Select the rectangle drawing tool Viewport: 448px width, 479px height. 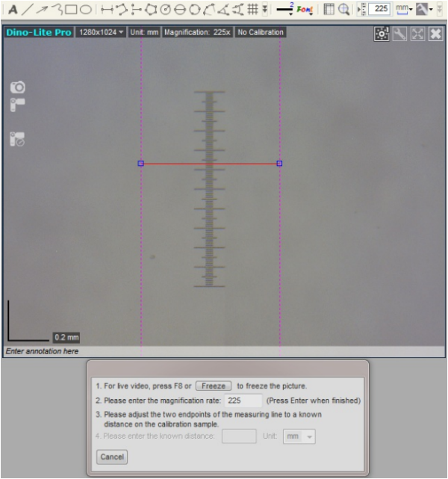[71, 9]
